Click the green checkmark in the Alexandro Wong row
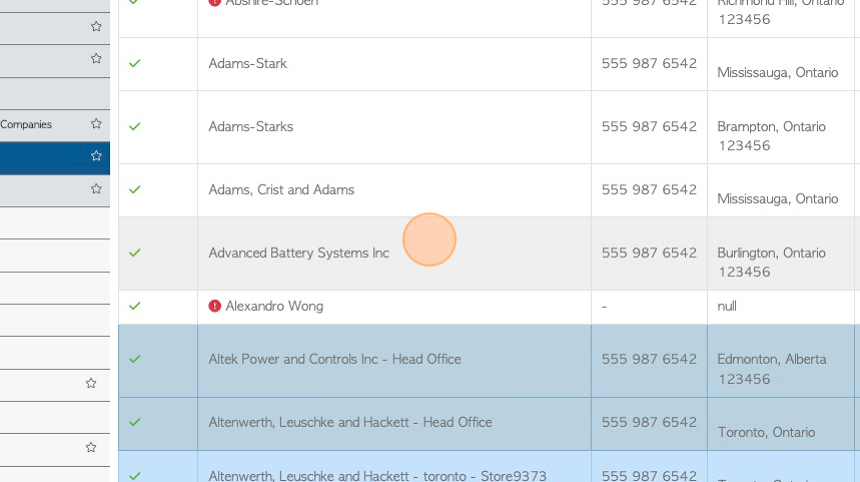The image size is (860, 482). click(134, 306)
